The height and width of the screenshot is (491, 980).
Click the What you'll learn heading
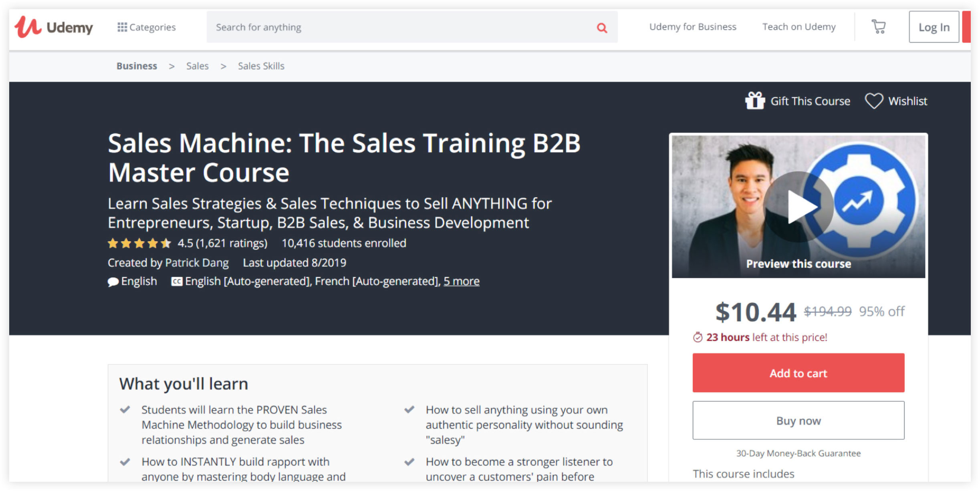[x=183, y=384]
